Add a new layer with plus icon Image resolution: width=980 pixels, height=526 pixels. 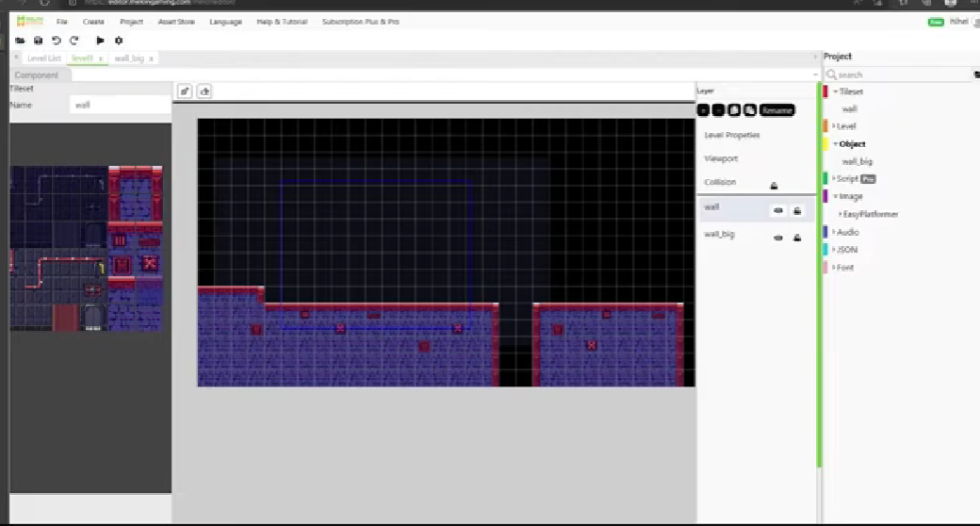point(703,110)
